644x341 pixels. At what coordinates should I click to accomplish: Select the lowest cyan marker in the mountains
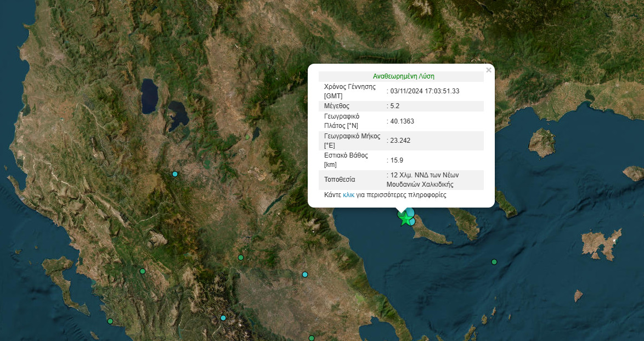(x=223, y=318)
